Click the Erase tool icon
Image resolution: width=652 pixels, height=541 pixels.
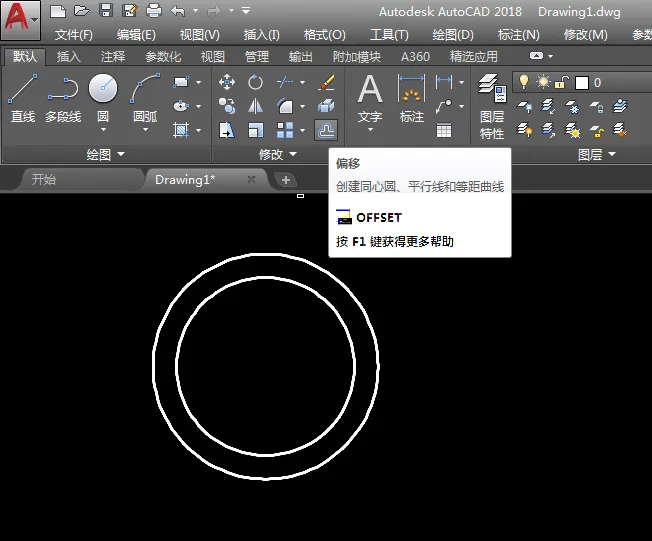point(326,82)
